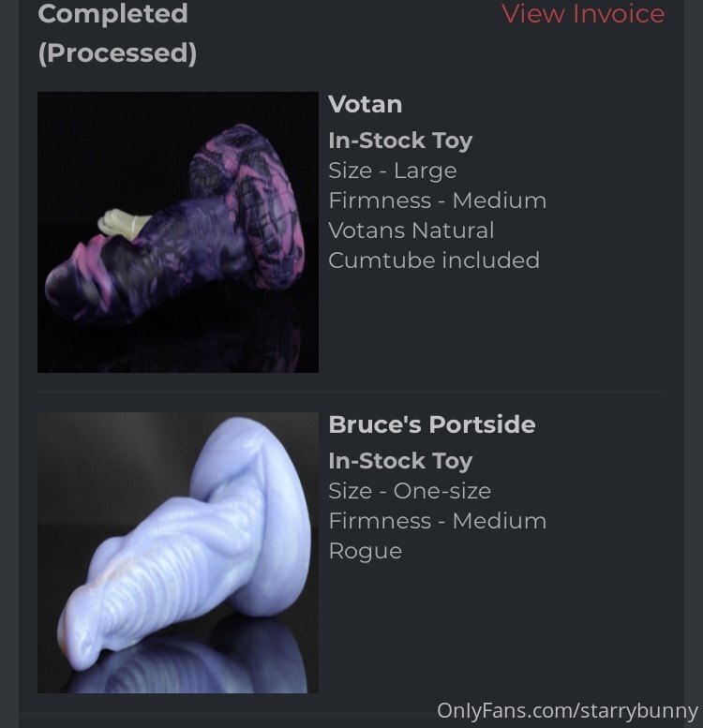This screenshot has height=728, width=703.
Task: Click the Bruce's Portside product thumbnail
Action: coord(178,553)
